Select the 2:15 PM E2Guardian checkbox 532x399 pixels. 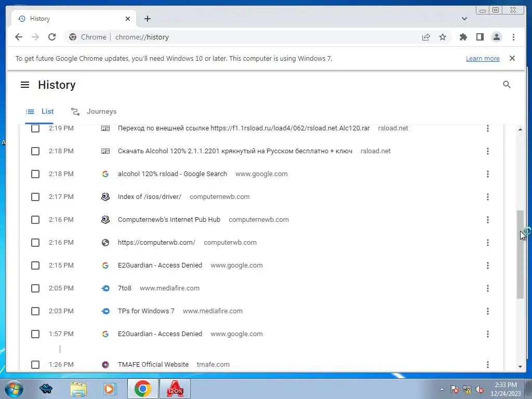click(35, 265)
